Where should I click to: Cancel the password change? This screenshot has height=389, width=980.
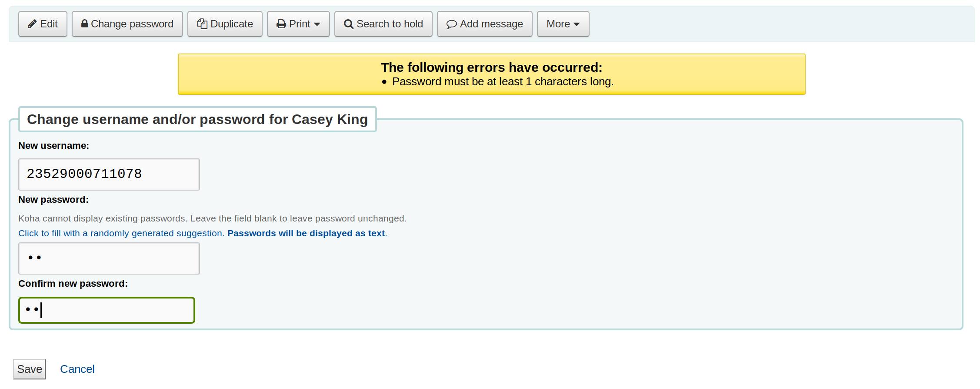77,369
